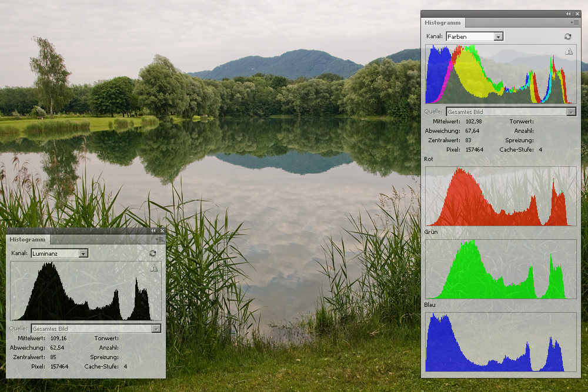Image resolution: width=588 pixels, height=392 pixels.
Task: Collapse the Luminanz histogram panel with double arrows
Action: [153, 231]
